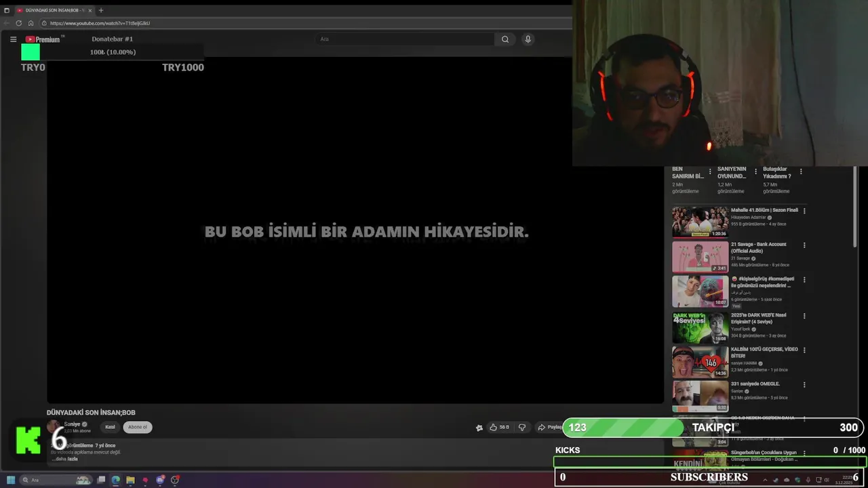Open 21 Savage Bank Account thumbnail
The image size is (868, 488).
(700, 256)
